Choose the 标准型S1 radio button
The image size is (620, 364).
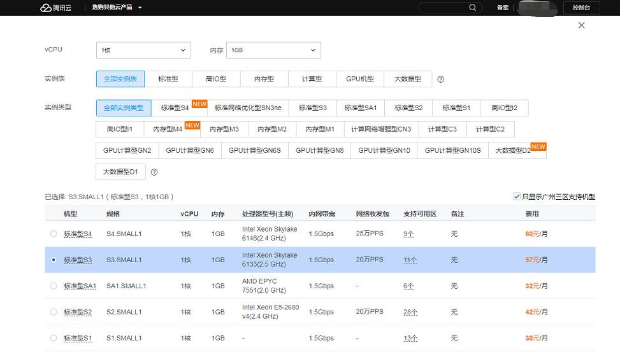click(54, 338)
